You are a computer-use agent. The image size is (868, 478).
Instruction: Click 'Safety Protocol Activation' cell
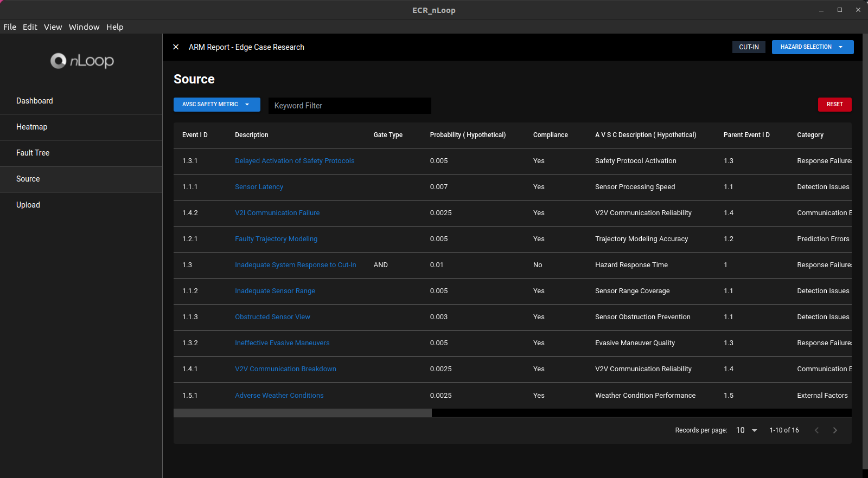[636, 161]
